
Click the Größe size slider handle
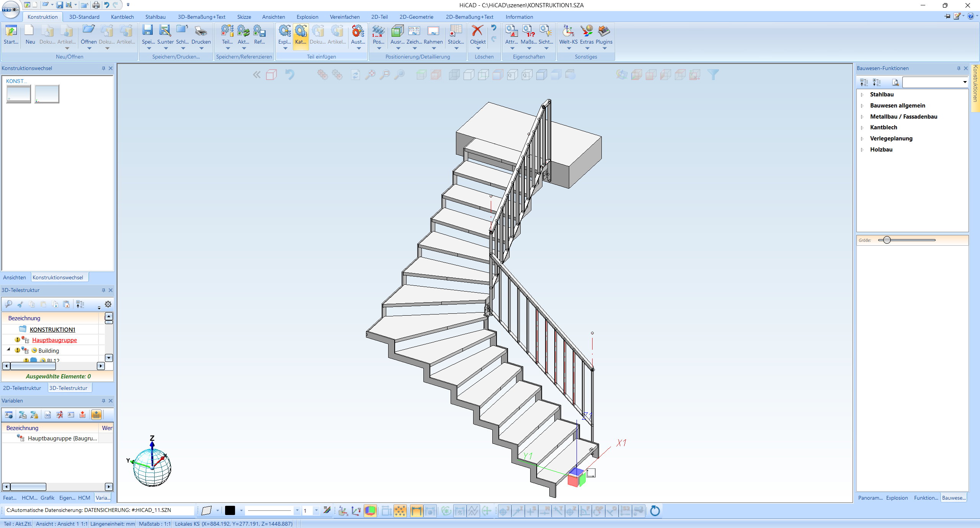tap(887, 240)
